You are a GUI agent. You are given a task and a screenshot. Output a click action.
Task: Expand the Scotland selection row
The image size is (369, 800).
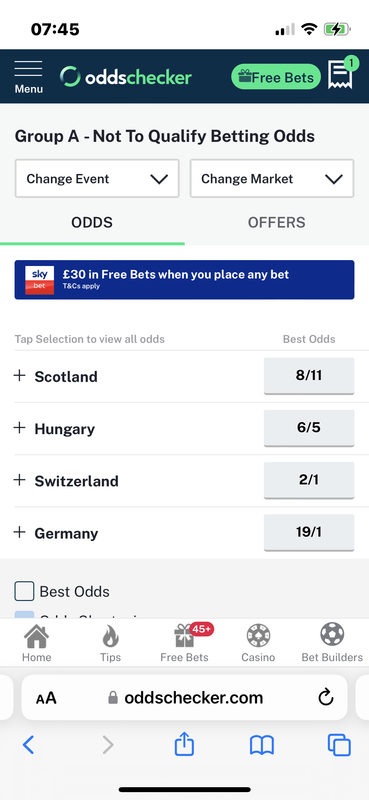184,377
